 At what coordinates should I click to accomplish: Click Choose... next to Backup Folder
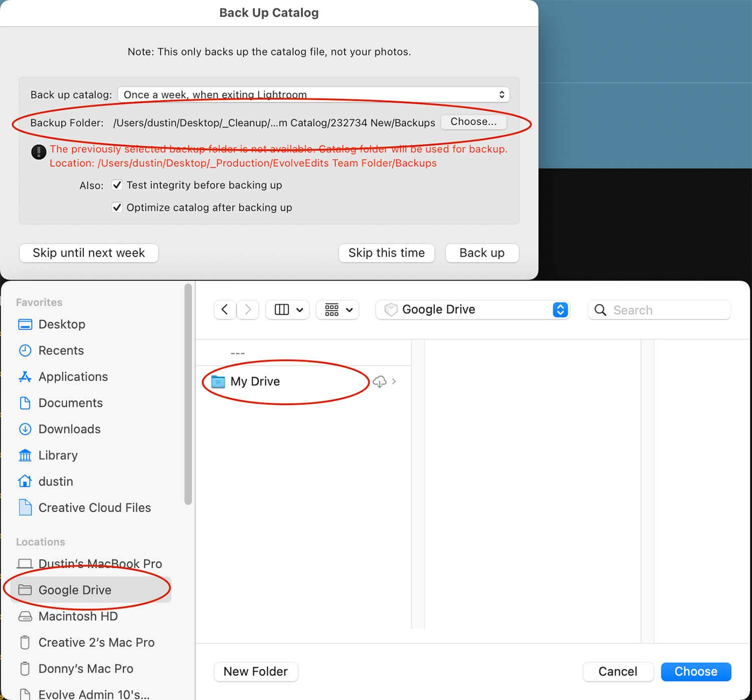(473, 122)
